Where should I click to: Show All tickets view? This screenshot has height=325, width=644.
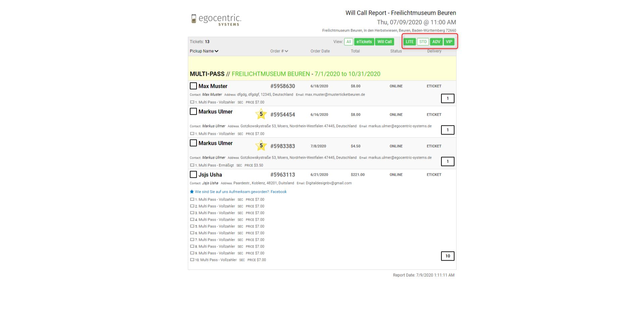[348, 42]
